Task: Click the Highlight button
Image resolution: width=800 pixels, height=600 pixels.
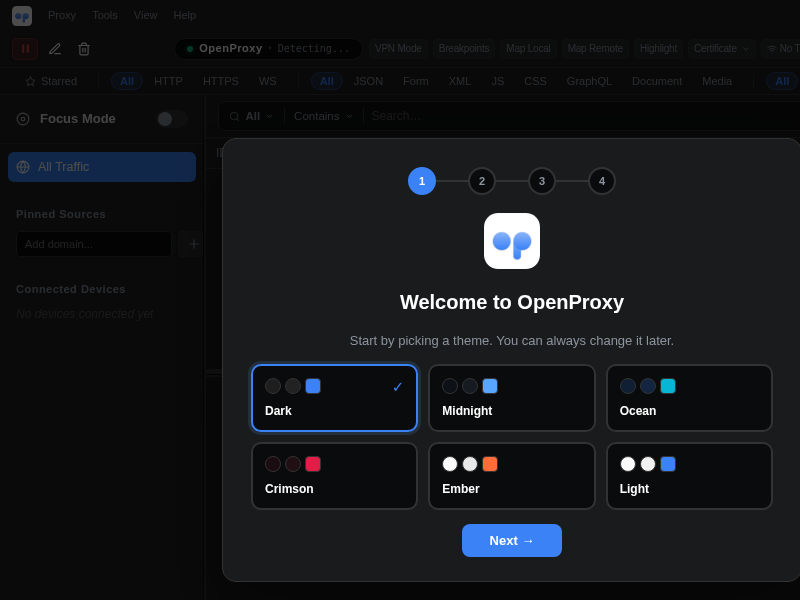Action: click(658, 48)
